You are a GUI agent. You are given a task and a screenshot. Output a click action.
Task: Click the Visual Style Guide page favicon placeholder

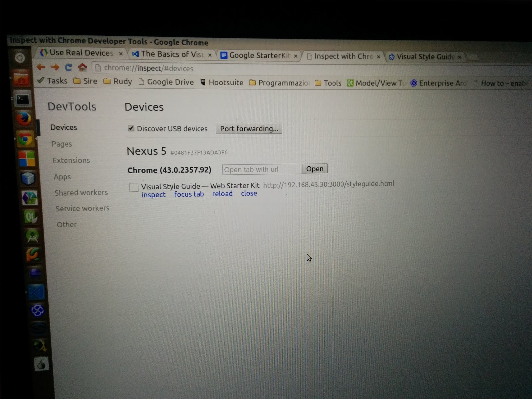point(134,187)
